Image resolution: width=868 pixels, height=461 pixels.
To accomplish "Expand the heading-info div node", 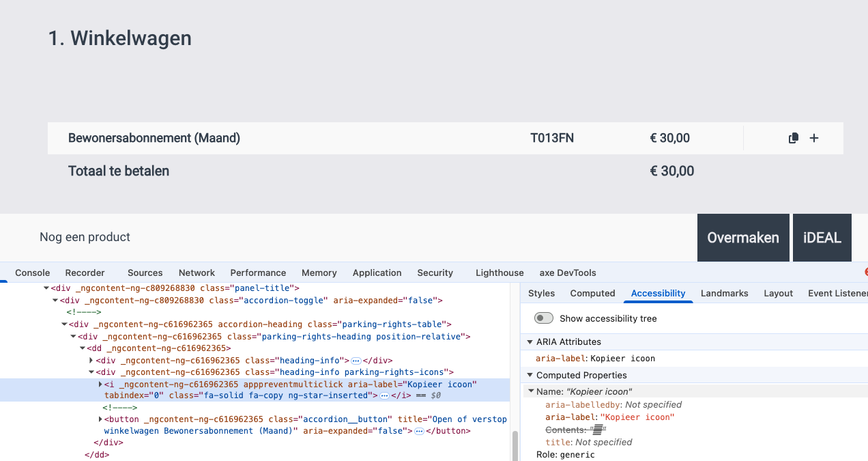I will (91, 361).
